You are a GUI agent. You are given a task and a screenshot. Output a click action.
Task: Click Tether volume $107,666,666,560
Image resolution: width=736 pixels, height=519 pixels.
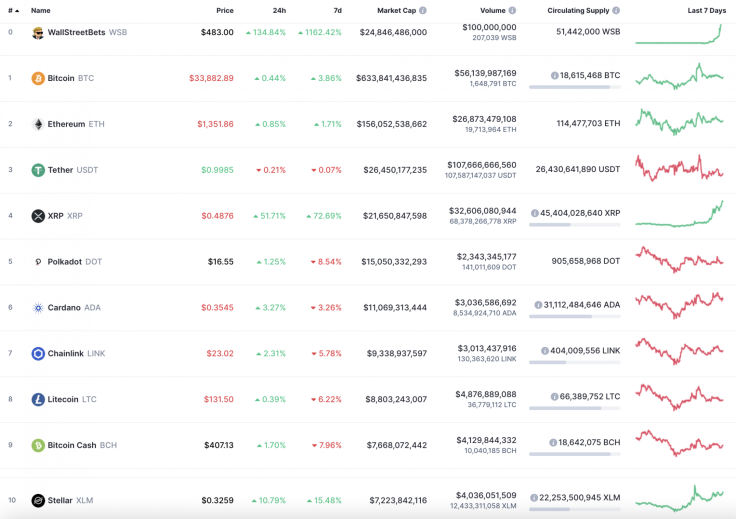[482, 165]
